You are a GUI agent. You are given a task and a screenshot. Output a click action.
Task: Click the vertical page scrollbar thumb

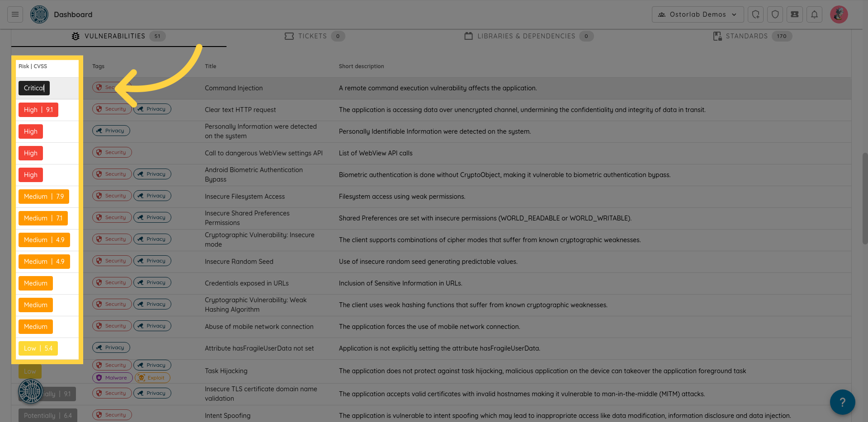point(865,199)
